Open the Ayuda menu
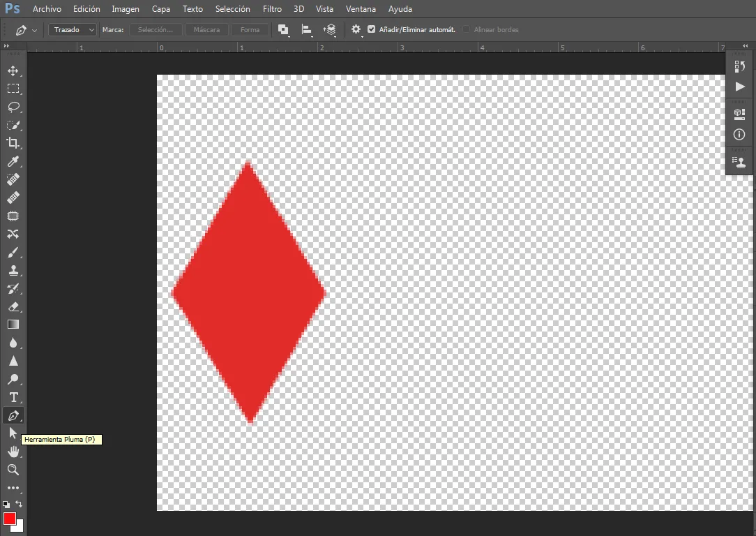The width and height of the screenshot is (756, 536). coord(400,8)
